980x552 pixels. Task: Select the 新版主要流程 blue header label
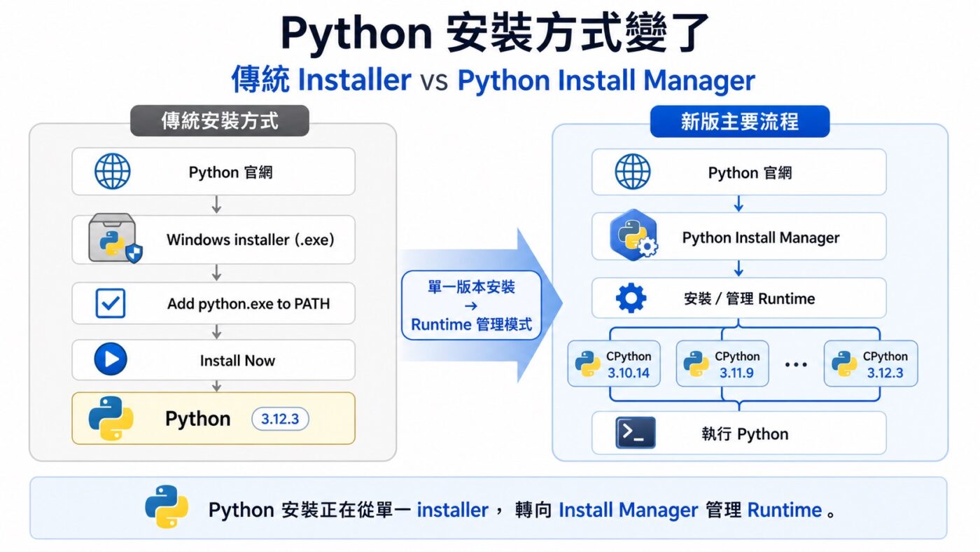point(740,121)
